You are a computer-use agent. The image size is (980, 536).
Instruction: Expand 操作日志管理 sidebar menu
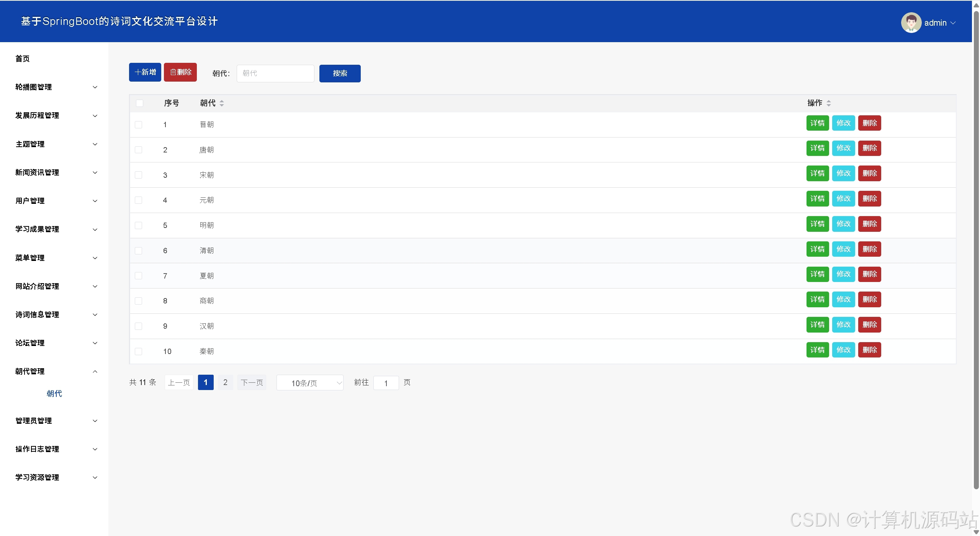pyautogui.click(x=54, y=449)
